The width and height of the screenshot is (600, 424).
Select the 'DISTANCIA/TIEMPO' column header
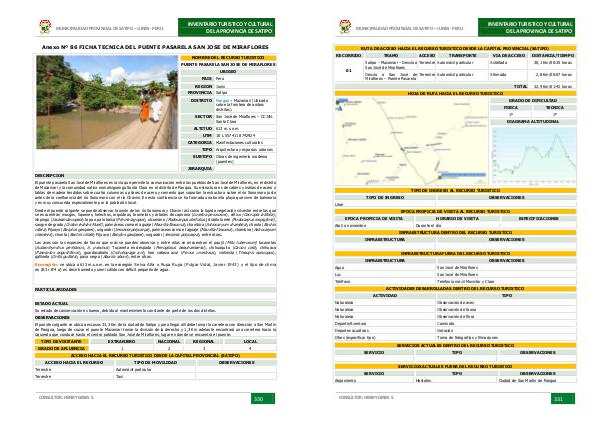553,55
